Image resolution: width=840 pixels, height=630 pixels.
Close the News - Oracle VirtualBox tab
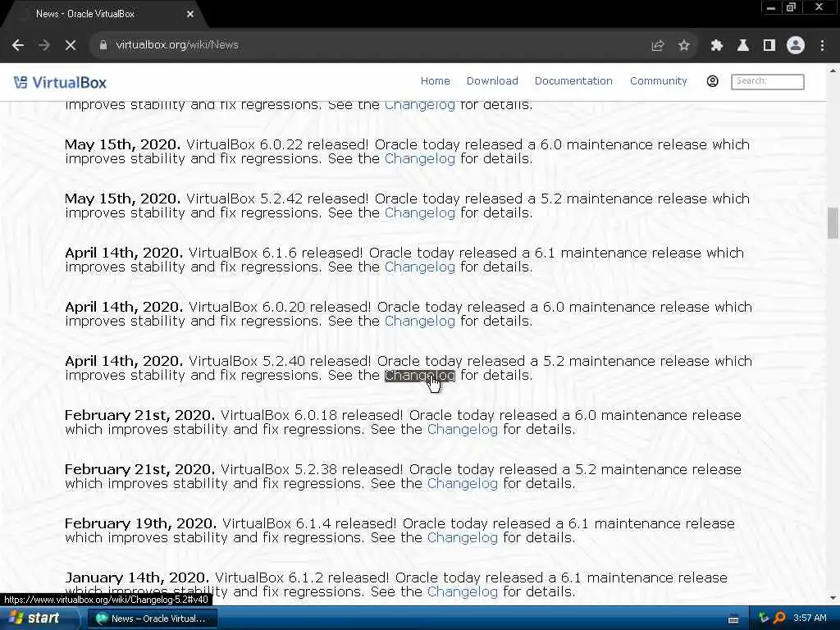pyautogui.click(x=190, y=14)
